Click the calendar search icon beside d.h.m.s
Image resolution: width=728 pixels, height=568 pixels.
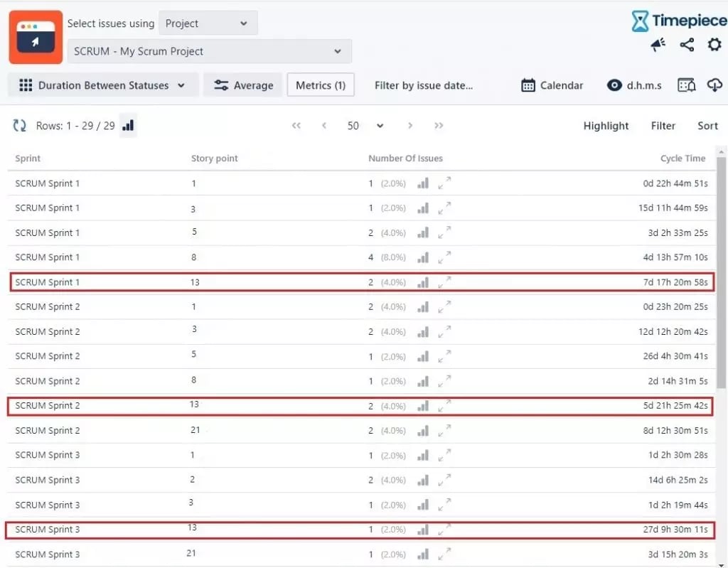[686, 85]
